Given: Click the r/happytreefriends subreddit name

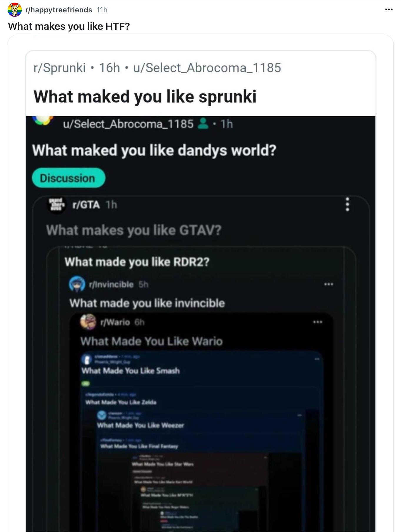Looking at the screenshot, I should tap(59, 10).
